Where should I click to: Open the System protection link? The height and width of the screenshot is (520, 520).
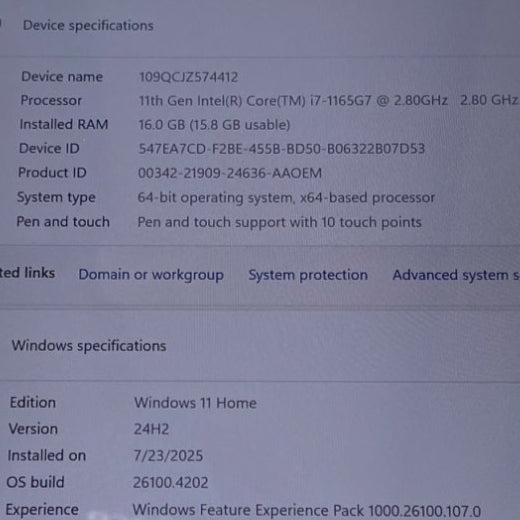308,275
